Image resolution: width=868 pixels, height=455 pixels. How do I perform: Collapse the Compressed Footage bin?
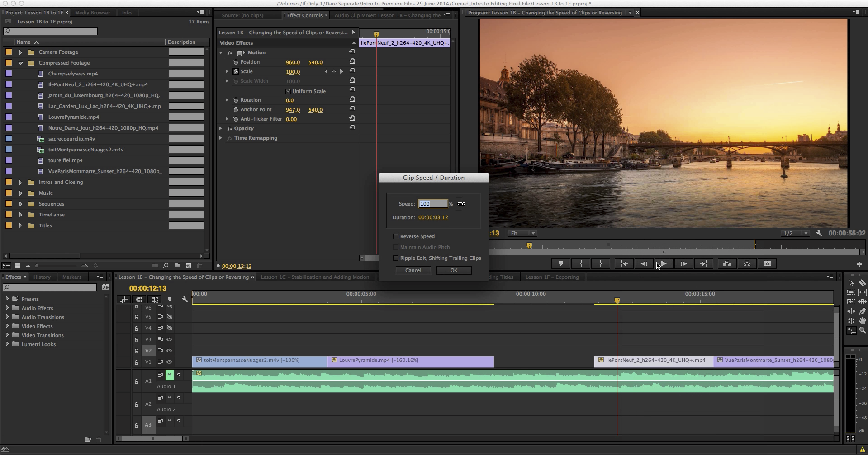click(20, 63)
